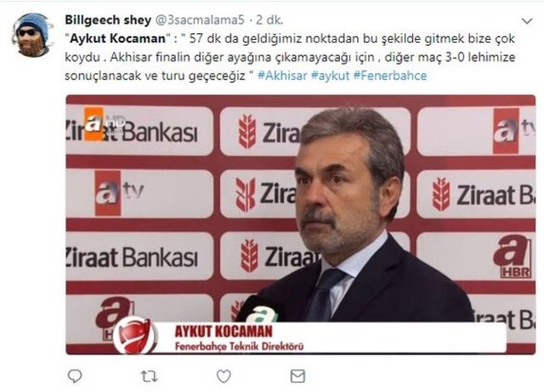Image resolution: width=544 pixels, height=392 pixels.
Task: Retweet this tweet using the arrows icon
Action: pos(150,376)
